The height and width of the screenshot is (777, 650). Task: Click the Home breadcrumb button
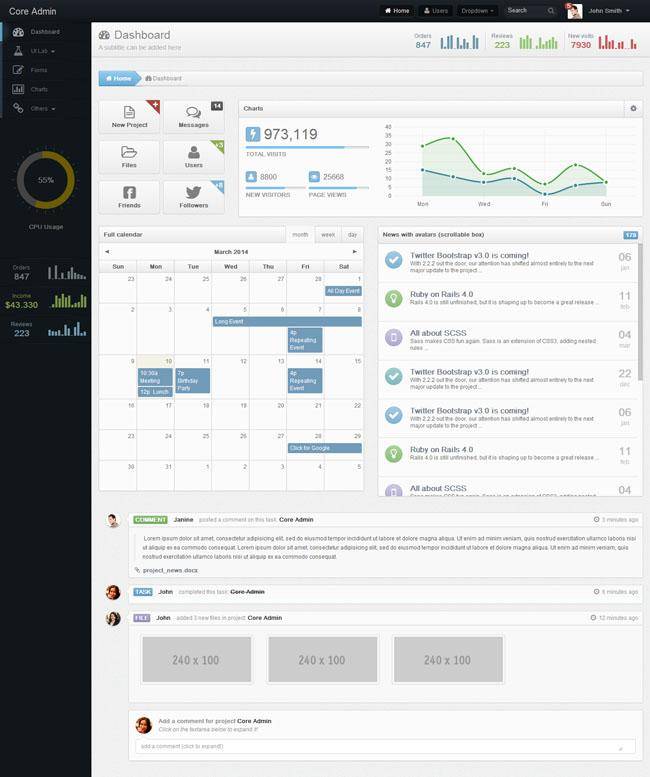click(118, 78)
